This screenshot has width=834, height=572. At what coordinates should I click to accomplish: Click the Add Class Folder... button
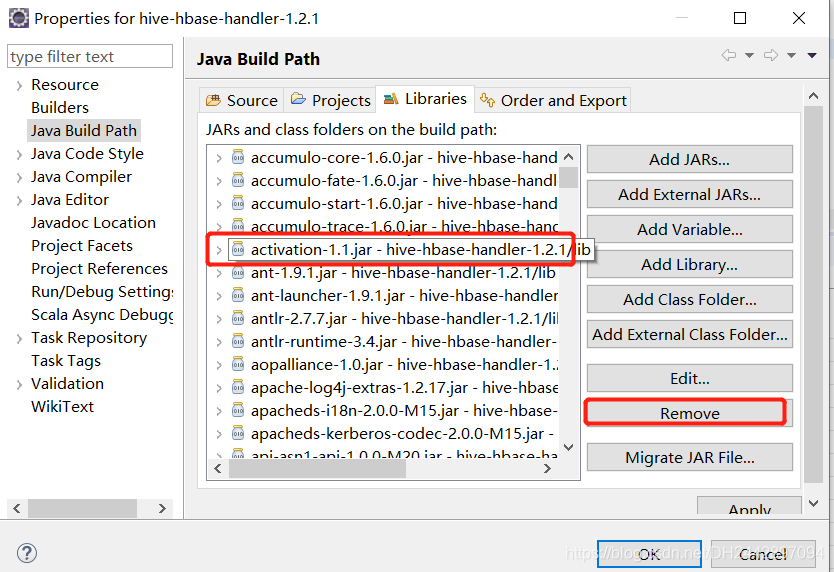[689, 300]
